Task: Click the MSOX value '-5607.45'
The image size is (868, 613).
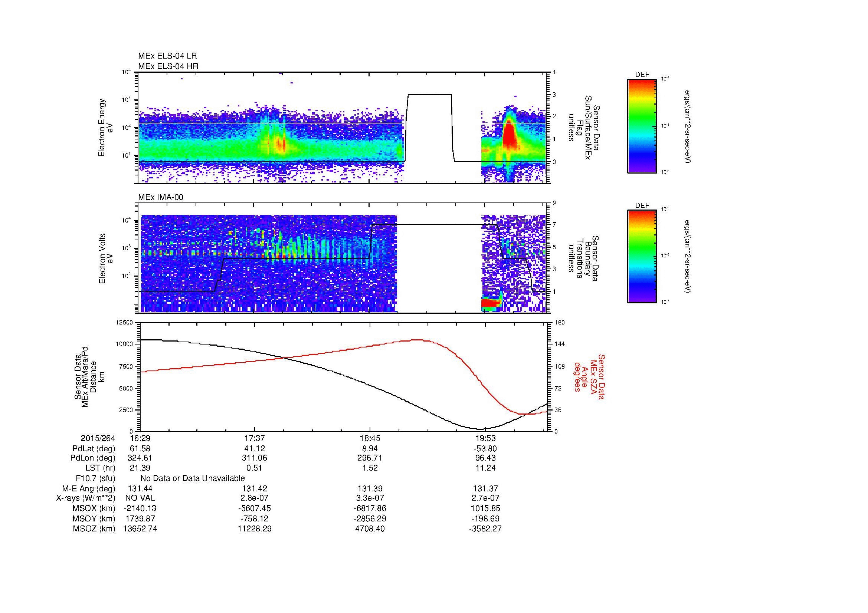Action: [x=255, y=509]
